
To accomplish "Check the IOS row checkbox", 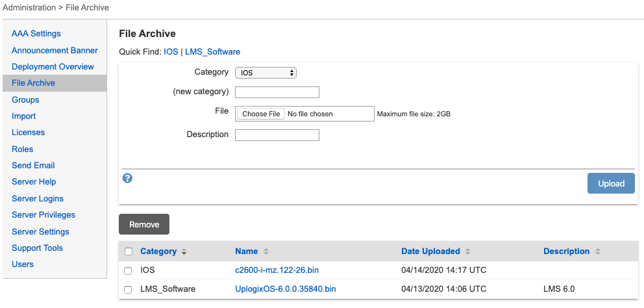I will [x=129, y=270].
